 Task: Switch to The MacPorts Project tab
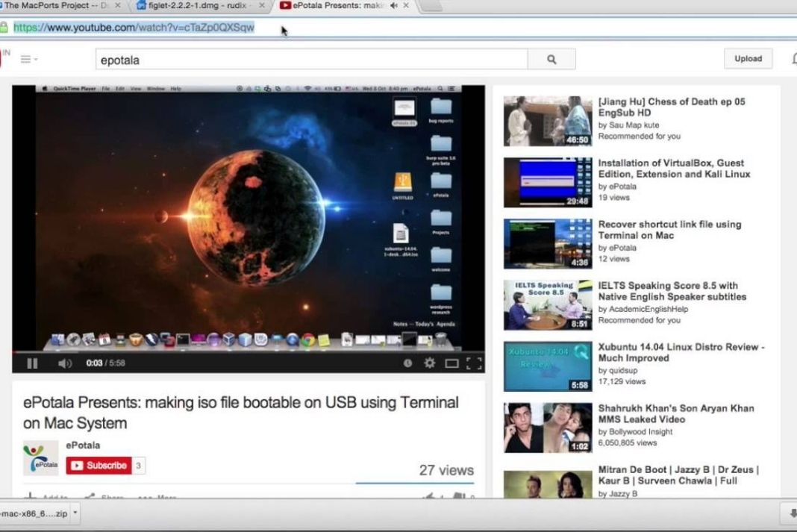[x=55, y=5]
